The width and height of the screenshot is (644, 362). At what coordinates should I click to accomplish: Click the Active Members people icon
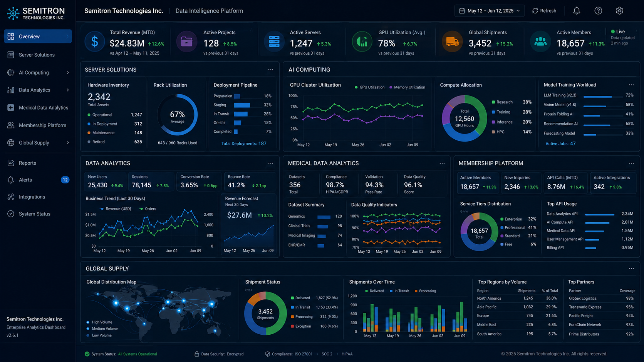tap(540, 42)
